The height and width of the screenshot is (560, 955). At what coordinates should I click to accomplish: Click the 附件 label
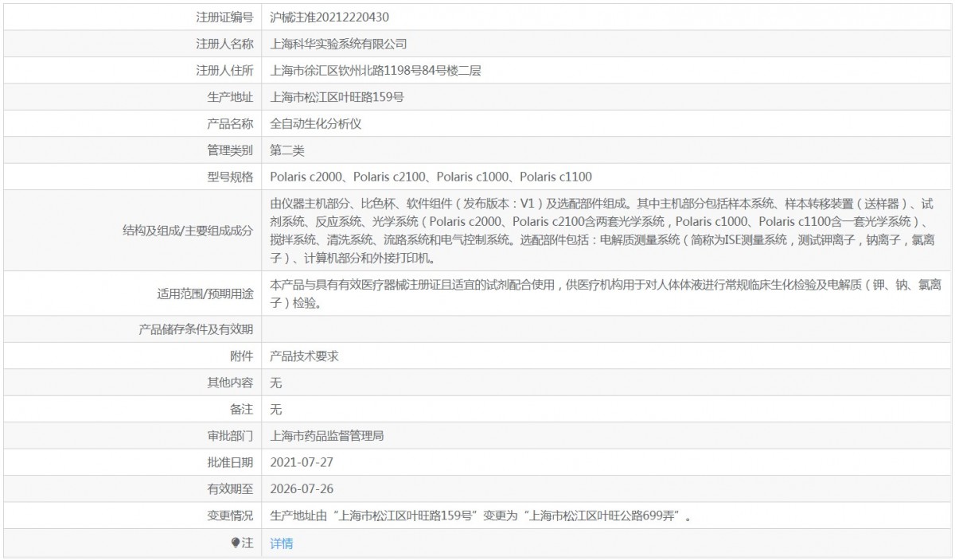(242, 356)
